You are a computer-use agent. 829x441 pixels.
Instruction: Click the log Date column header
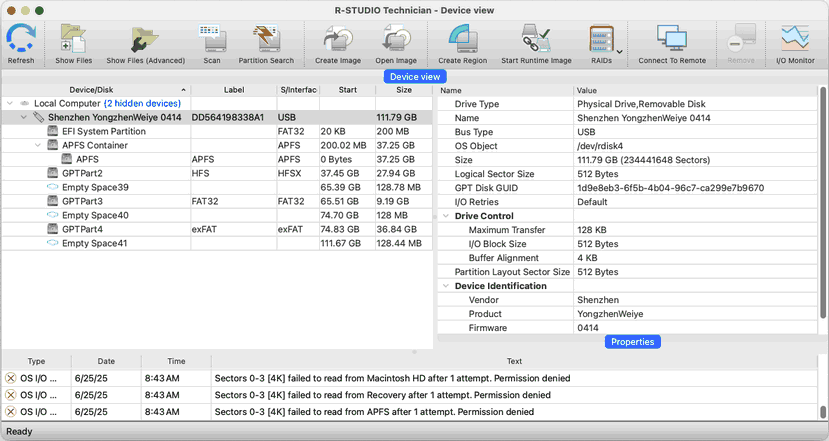[x=106, y=361]
